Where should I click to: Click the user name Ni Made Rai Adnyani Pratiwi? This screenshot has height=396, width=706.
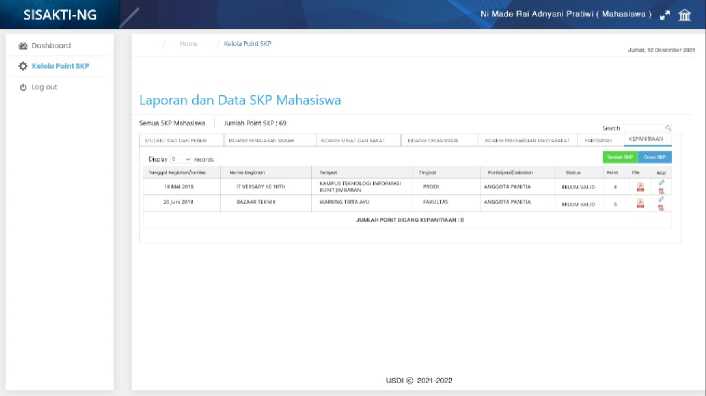pos(536,14)
